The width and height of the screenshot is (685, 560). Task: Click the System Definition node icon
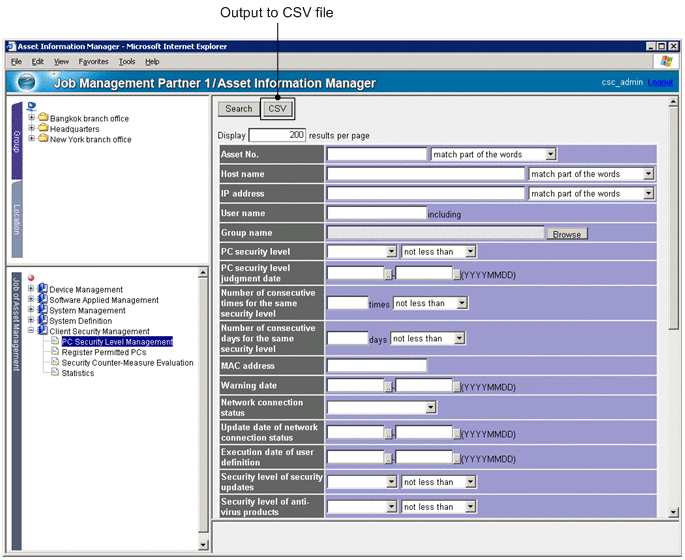click(43, 321)
